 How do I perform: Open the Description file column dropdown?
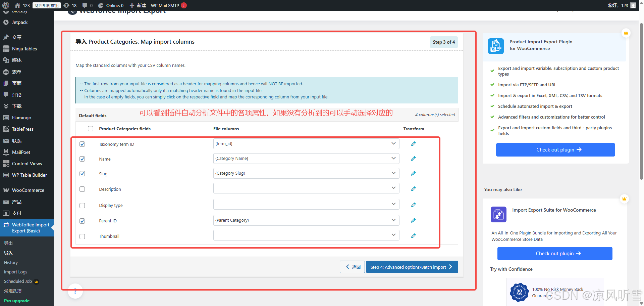(x=306, y=188)
